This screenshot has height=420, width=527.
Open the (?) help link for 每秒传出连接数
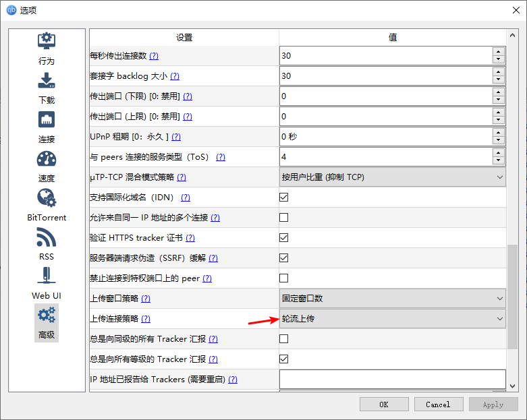(154, 56)
